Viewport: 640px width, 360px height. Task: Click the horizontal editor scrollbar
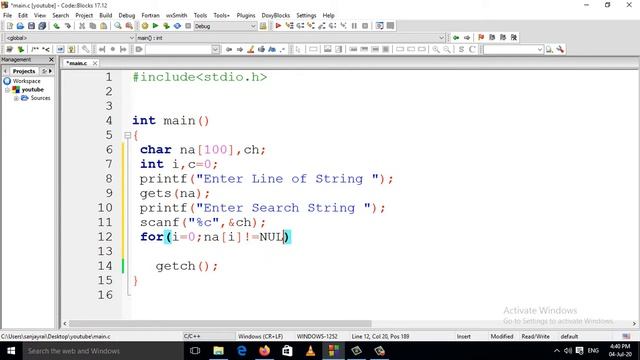220,324
